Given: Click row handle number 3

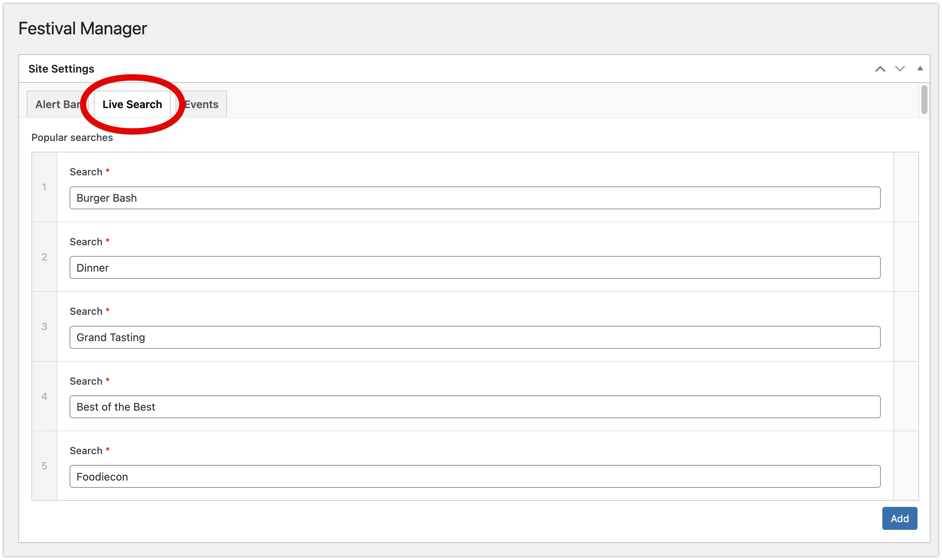Looking at the screenshot, I should pyautogui.click(x=44, y=327).
